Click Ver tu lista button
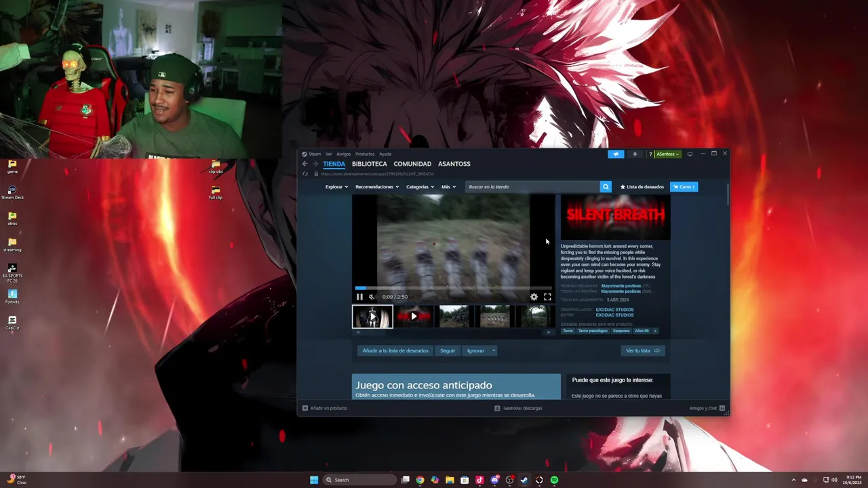The image size is (868, 488). point(643,350)
